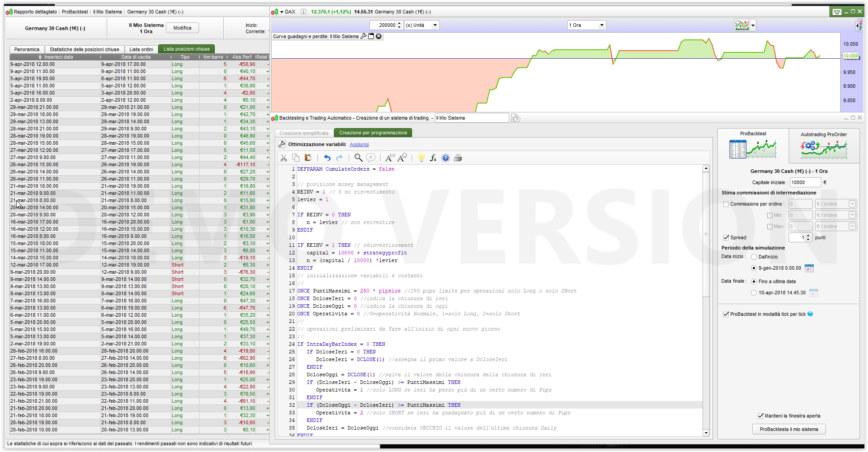
Task: Open the Lista ordini tab
Action: 141,49
